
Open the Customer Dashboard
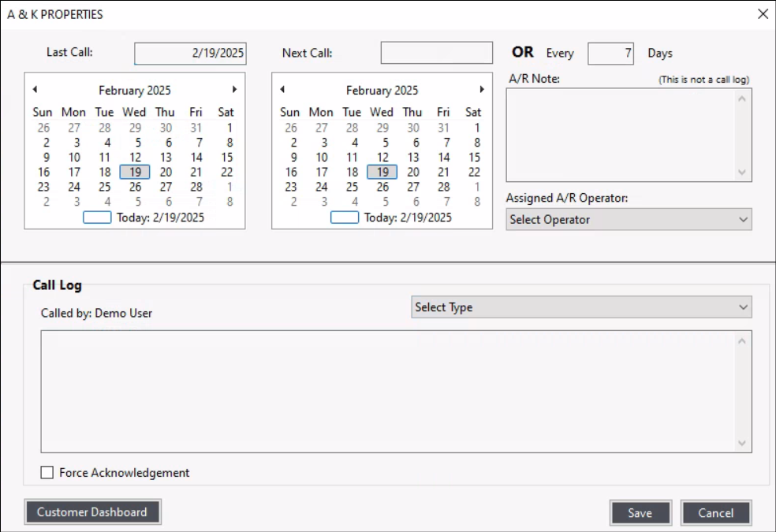(x=92, y=512)
